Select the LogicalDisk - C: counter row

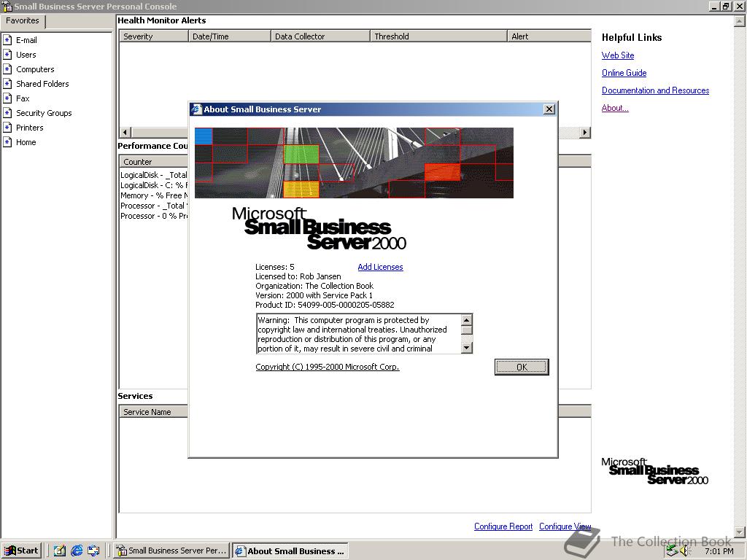coord(154,185)
